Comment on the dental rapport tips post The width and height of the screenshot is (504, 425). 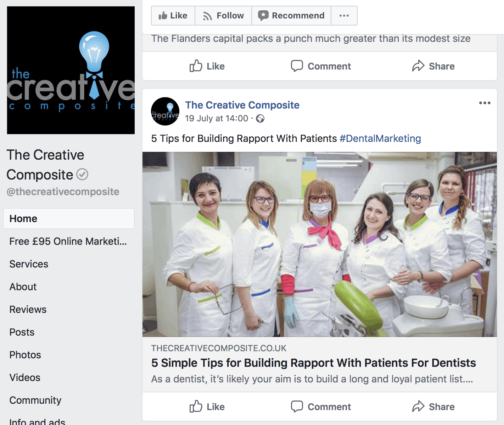(321, 407)
